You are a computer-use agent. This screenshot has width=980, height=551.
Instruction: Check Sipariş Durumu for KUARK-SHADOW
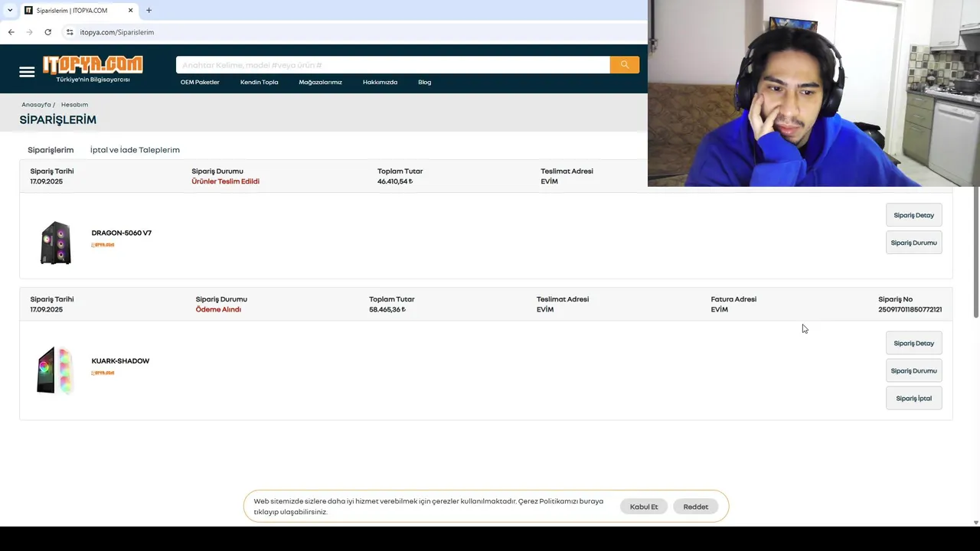pyautogui.click(x=913, y=370)
